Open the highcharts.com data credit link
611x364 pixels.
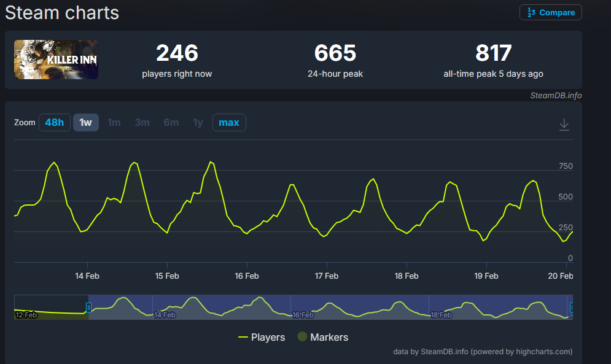483,352
